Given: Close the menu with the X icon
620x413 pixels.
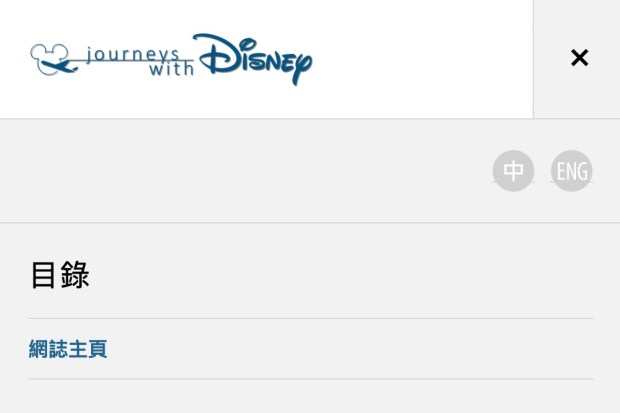Looking at the screenshot, I should point(579,58).
